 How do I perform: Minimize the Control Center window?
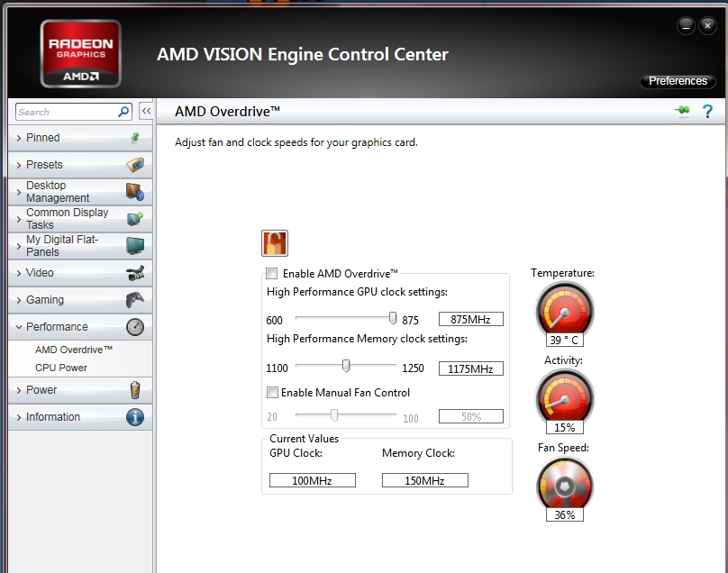click(686, 26)
